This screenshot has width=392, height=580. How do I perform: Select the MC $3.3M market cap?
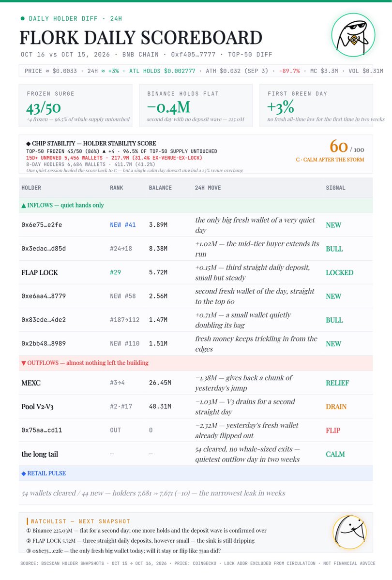[324, 71]
